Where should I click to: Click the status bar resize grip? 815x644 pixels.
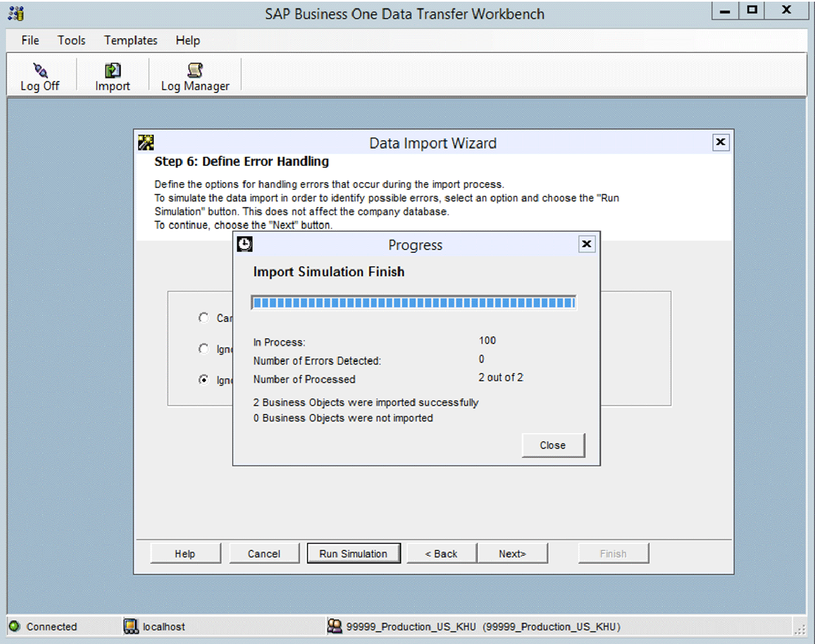[800, 629]
